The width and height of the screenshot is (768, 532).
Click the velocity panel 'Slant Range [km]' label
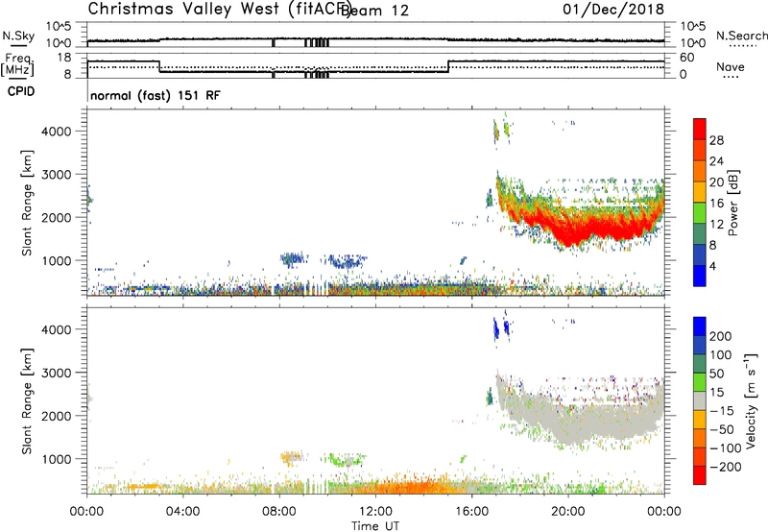tap(27, 401)
